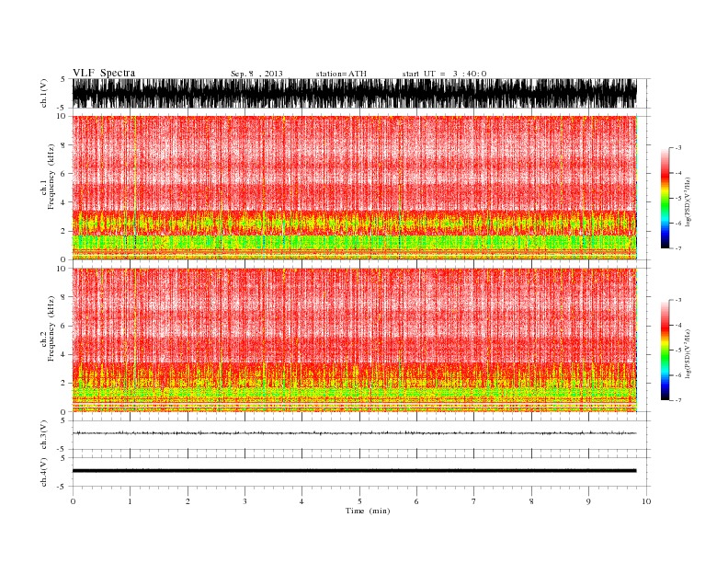Click the ch.2 Frequency (kHz) axis label
This screenshot has height=563, width=728.
click(48, 328)
